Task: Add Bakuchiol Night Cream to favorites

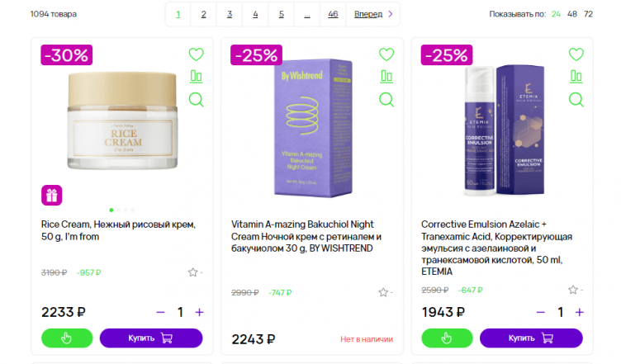Action: point(386,54)
